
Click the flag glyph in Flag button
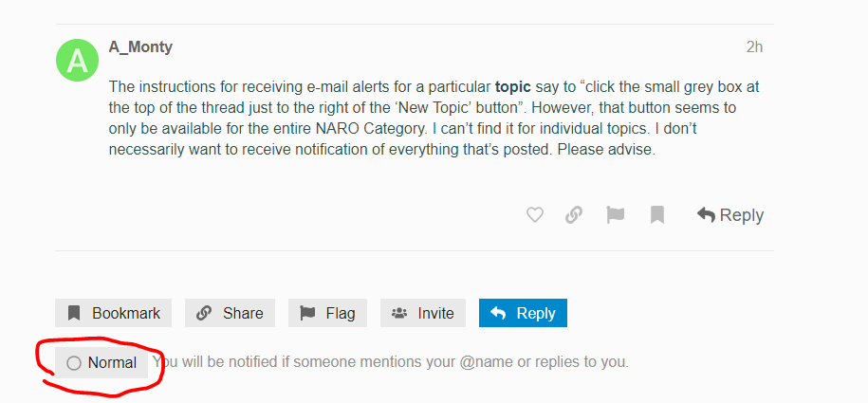[x=307, y=313]
